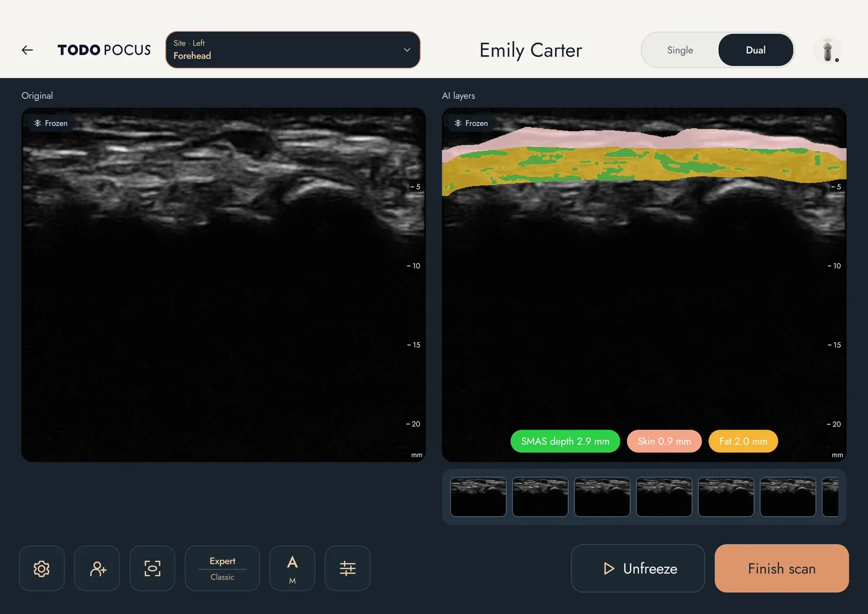Click the AI layers panel heading
The width and height of the screenshot is (868, 614).
tap(458, 95)
